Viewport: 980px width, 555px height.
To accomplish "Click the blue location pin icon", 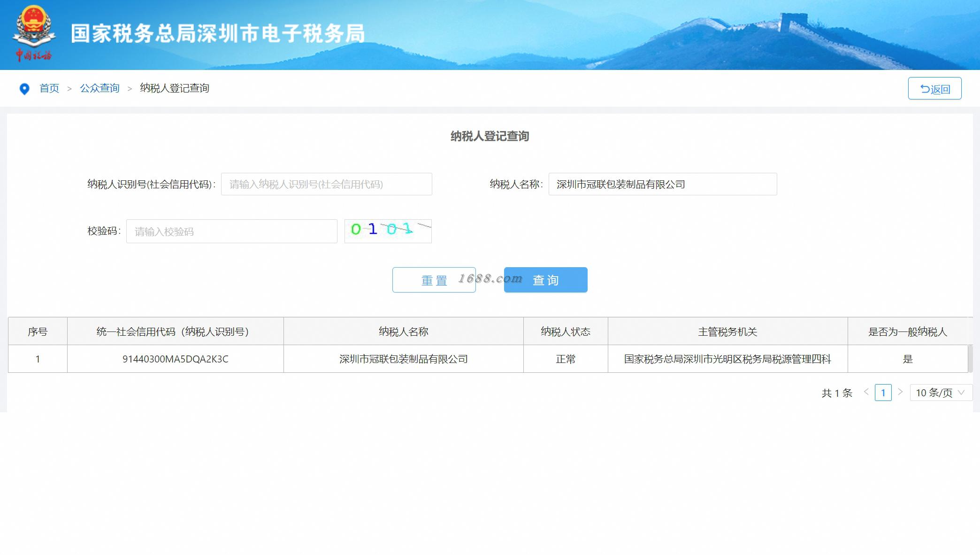I will (x=24, y=89).
